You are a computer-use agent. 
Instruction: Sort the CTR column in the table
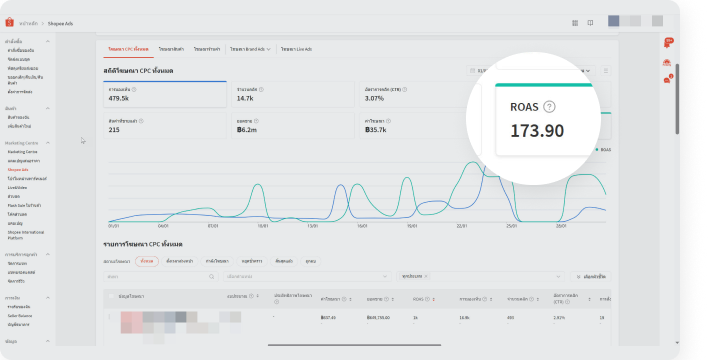tap(589, 299)
